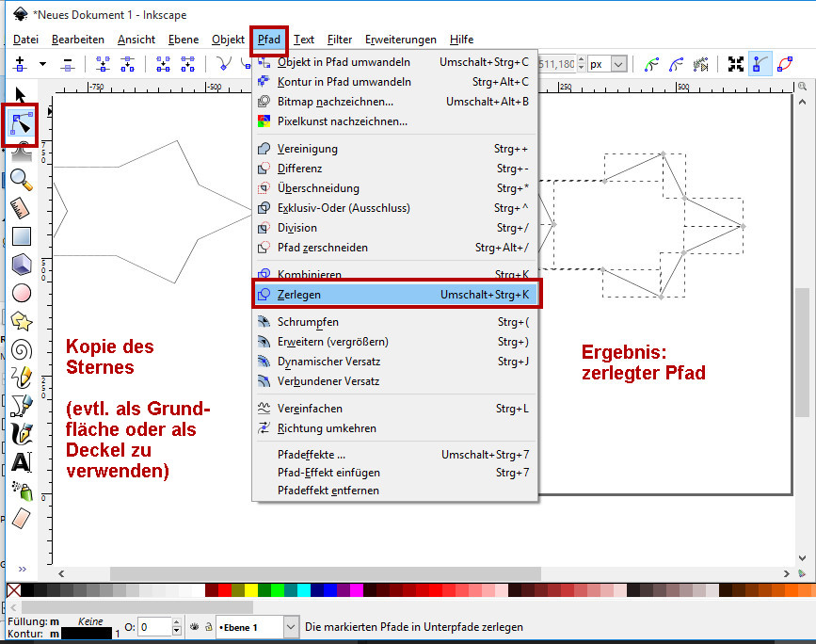Choose the star polygon tool
The width and height of the screenshot is (816, 644).
pos(22,321)
